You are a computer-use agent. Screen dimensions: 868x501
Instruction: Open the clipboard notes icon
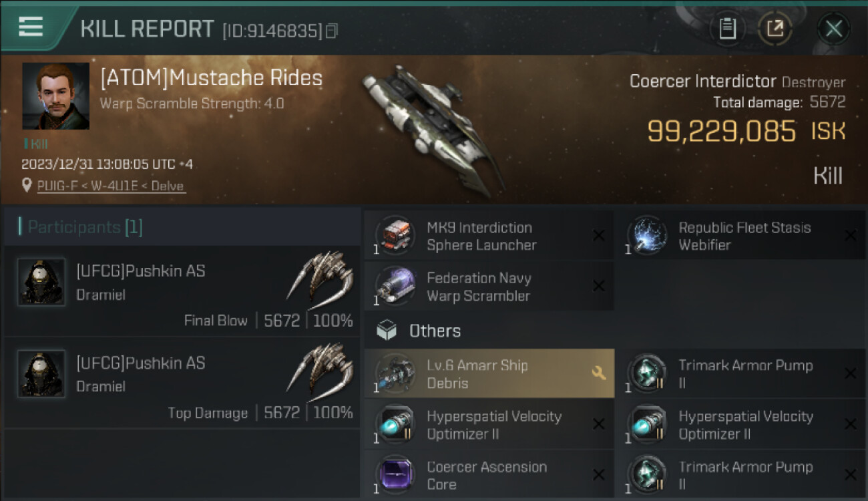(727, 29)
